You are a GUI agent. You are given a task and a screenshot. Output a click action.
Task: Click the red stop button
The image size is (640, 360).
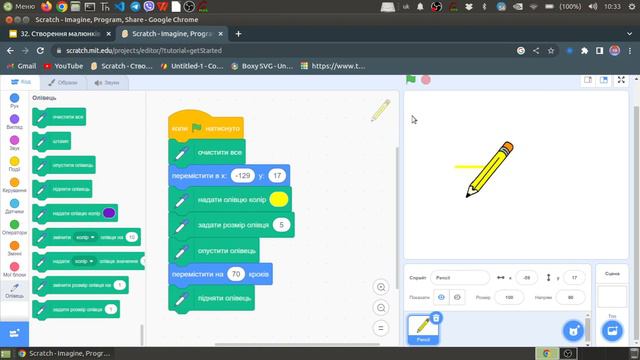click(x=426, y=80)
